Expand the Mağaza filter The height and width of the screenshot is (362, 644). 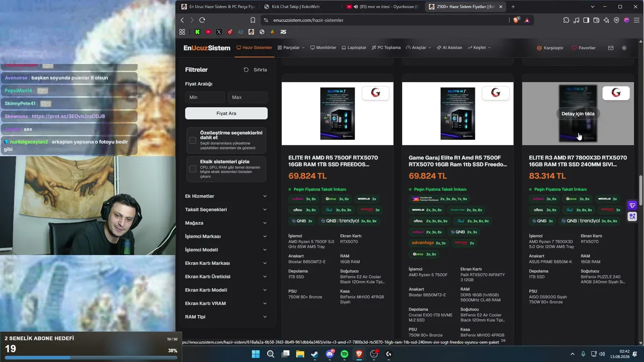click(x=226, y=223)
